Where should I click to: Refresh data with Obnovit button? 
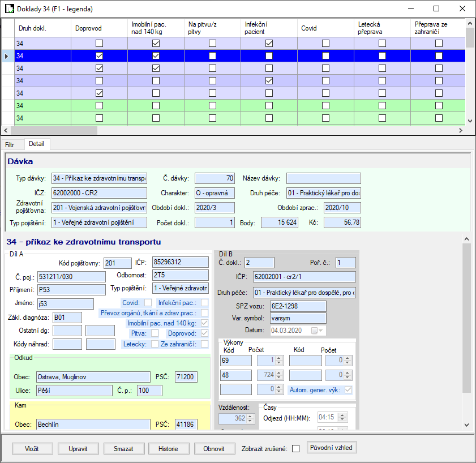215,448
